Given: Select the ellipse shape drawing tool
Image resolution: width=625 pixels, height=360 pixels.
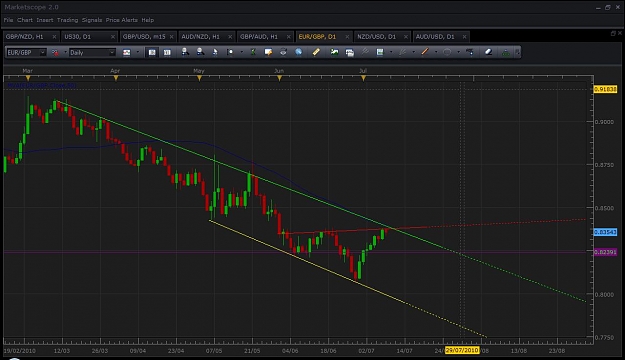Looking at the screenshot, I should click(x=447, y=52).
